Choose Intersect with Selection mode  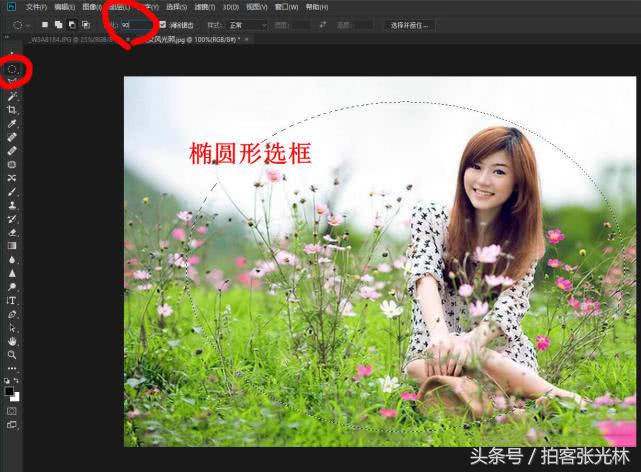coord(86,25)
